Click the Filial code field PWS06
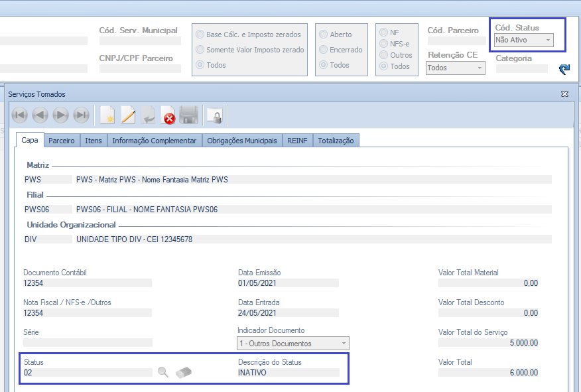The height and width of the screenshot is (392, 581). [x=48, y=210]
